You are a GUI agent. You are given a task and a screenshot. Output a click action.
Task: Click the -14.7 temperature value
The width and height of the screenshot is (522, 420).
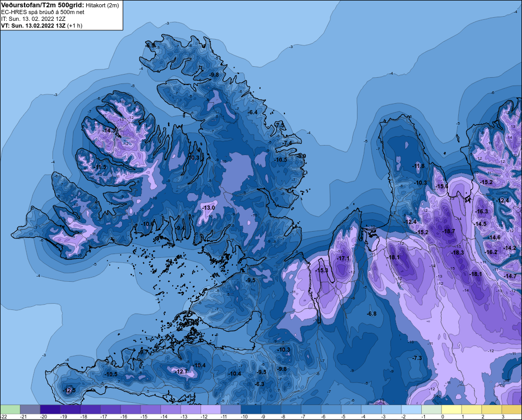pyautogui.click(x=511, y=276)
